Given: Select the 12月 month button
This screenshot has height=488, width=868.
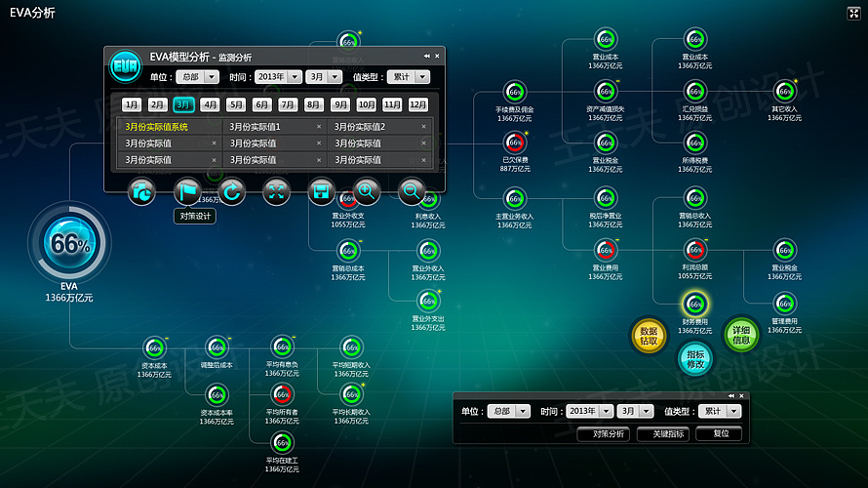Looking at the screenshot, I should click(x=418, y=104).
